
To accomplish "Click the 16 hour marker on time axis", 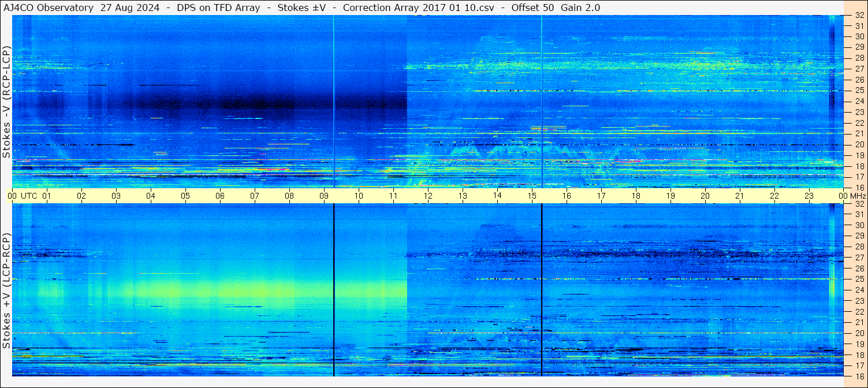I will point(567,196).
